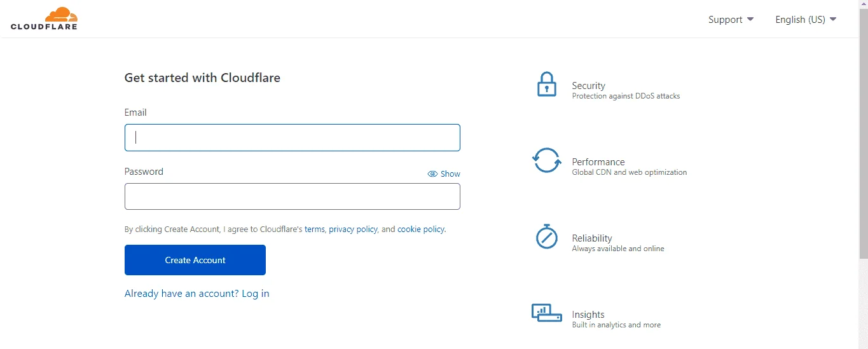Viewport: 868px width, 349px height.
Task: Click the Reliability heading text
Action: (x=592, y=238)
